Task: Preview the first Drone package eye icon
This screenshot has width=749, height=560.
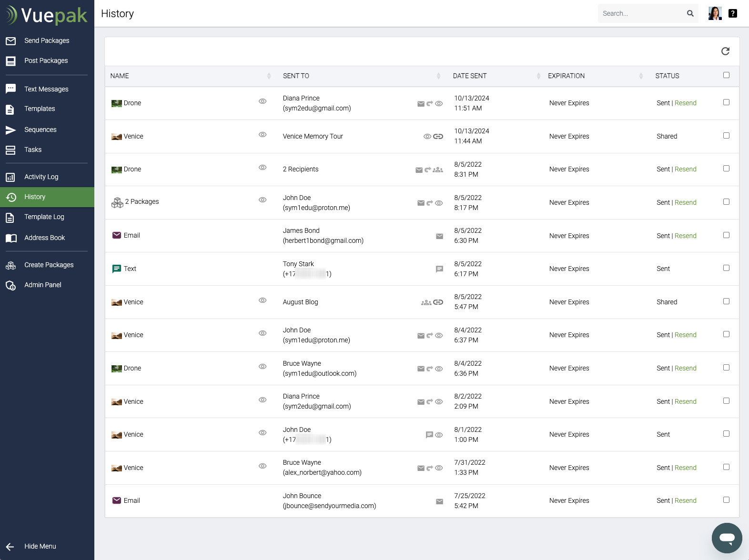Action: point(263,101)
